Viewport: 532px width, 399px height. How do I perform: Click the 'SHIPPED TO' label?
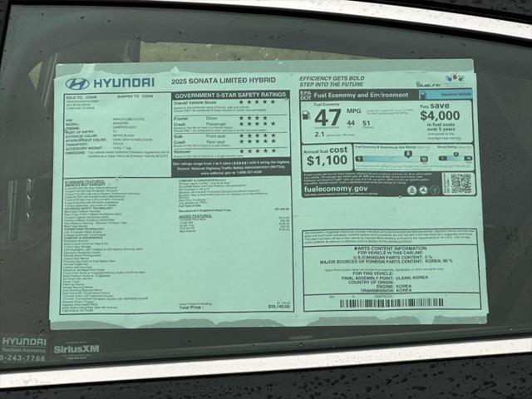128,96
